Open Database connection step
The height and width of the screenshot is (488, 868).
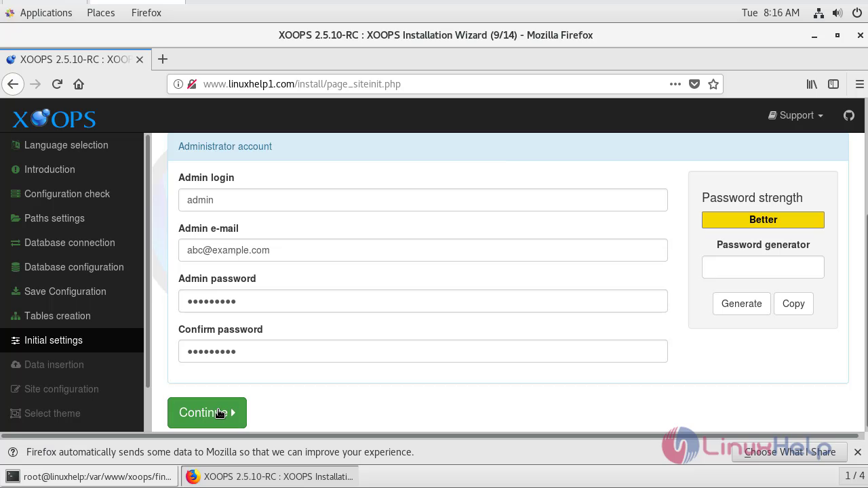70,243
